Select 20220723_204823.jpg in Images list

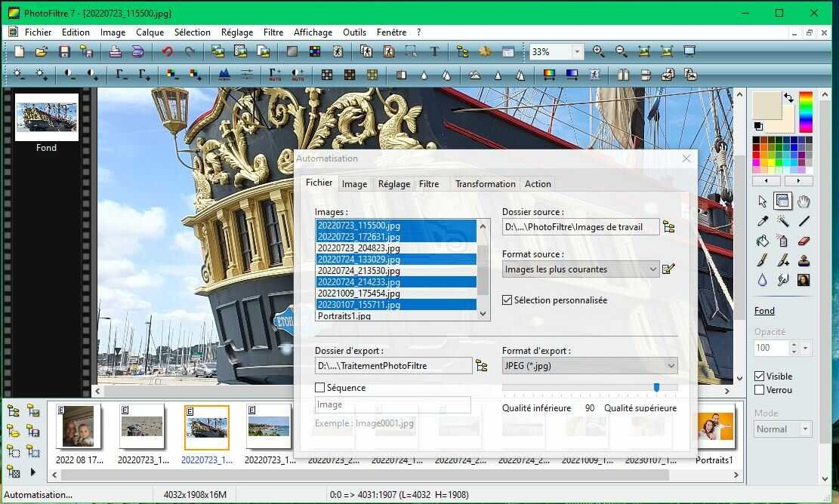coord(396,248)
